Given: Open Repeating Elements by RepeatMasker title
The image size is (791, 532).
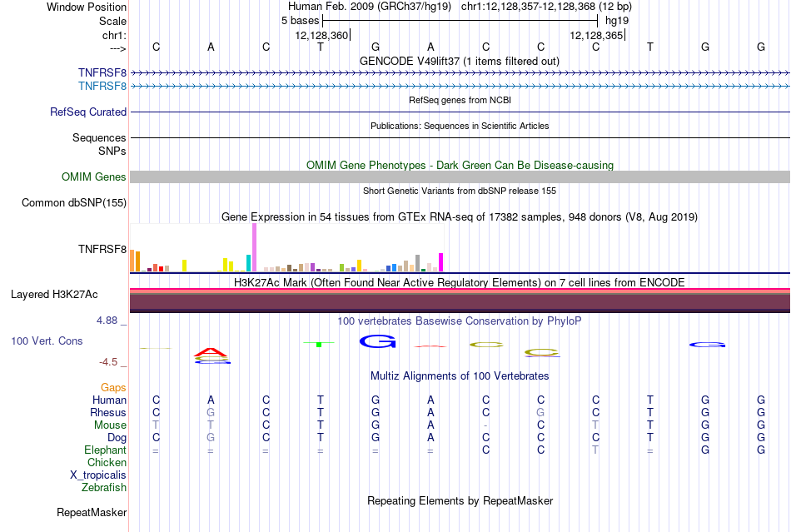Looking at the screenshot, I should pos(460,500).
